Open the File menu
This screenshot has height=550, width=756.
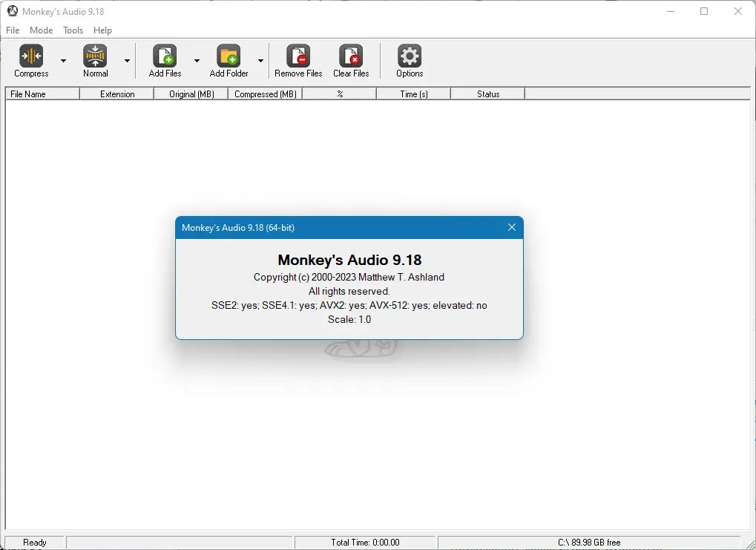[13, 30]
